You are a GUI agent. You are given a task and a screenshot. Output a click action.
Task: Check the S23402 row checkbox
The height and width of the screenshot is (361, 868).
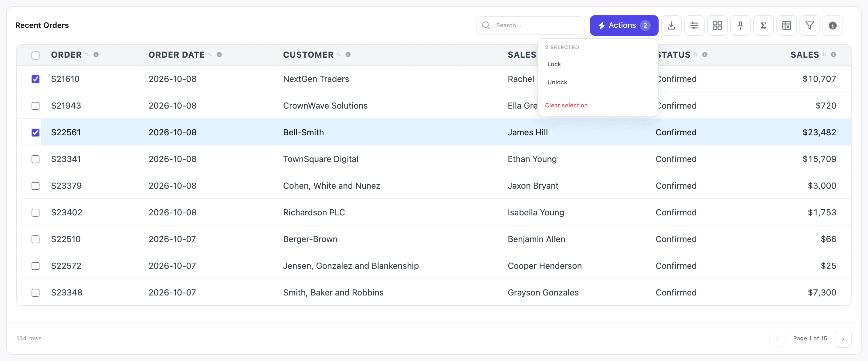36,212
